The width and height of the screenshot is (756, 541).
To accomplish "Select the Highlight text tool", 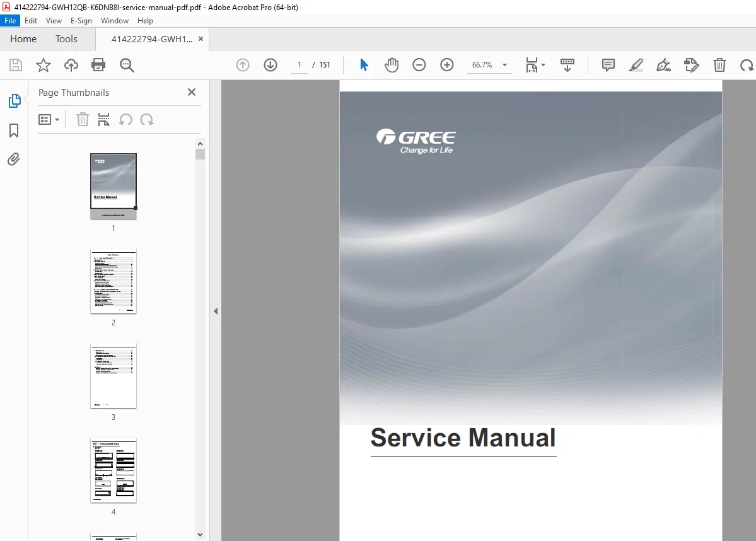I will coord(636,64).
